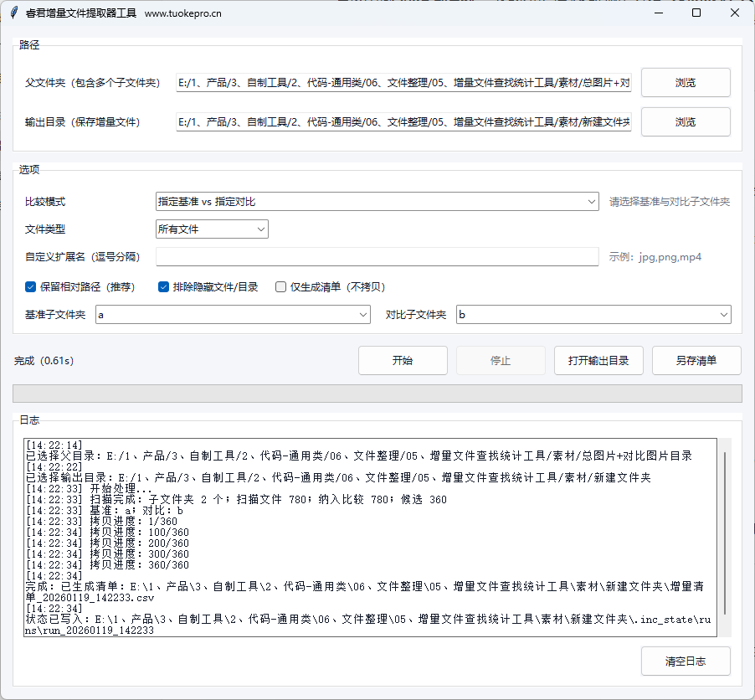Click the 另存清单 button
755x700 pixels.
click(x=696, y=361)
